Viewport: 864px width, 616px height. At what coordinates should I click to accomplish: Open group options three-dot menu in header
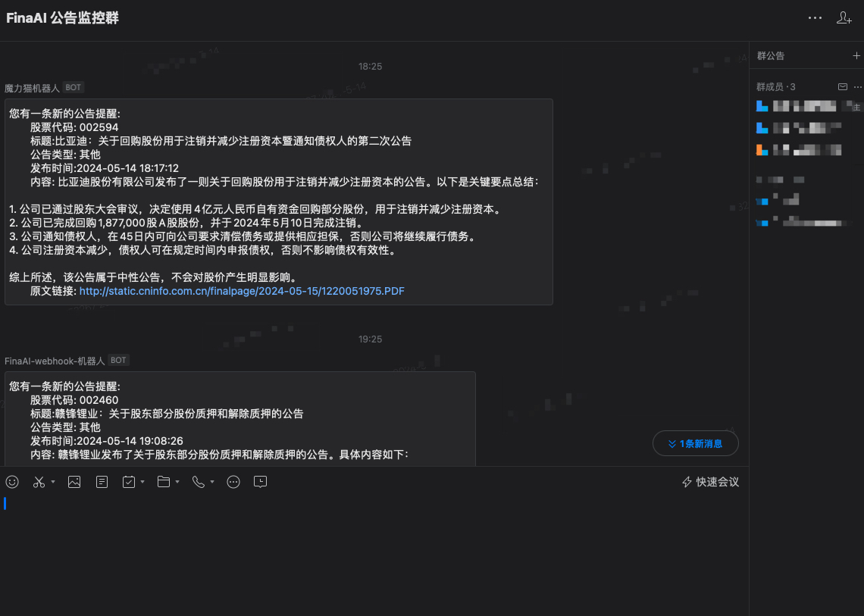coord(815,18)
